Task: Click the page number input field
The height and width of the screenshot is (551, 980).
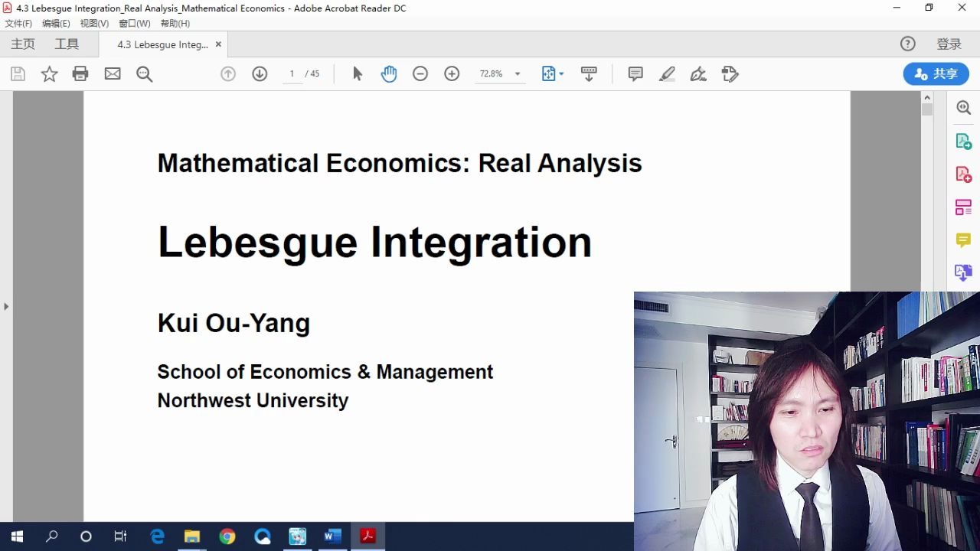Action: (x=292, y=74)
